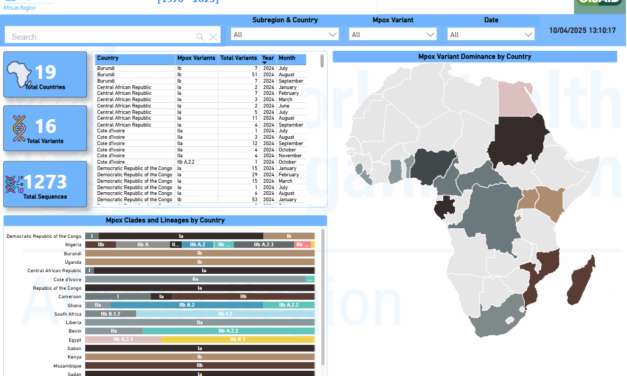Click South Africa's IIb B.1.7 segment

click(x=110, y=314)
